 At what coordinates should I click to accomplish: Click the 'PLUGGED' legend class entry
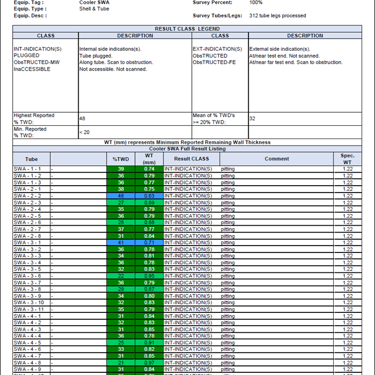pyautogui.click(x=27, y=55)
